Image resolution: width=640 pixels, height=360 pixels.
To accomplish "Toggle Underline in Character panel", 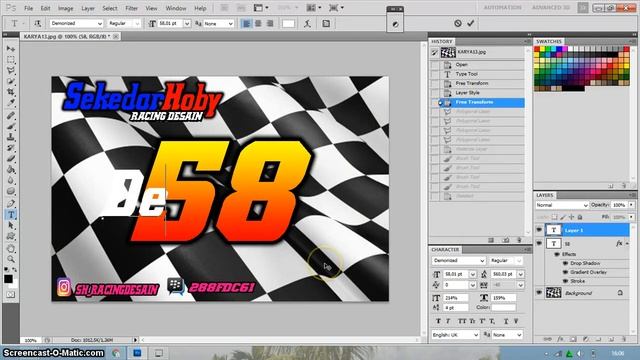I will (x=506, y=321).
